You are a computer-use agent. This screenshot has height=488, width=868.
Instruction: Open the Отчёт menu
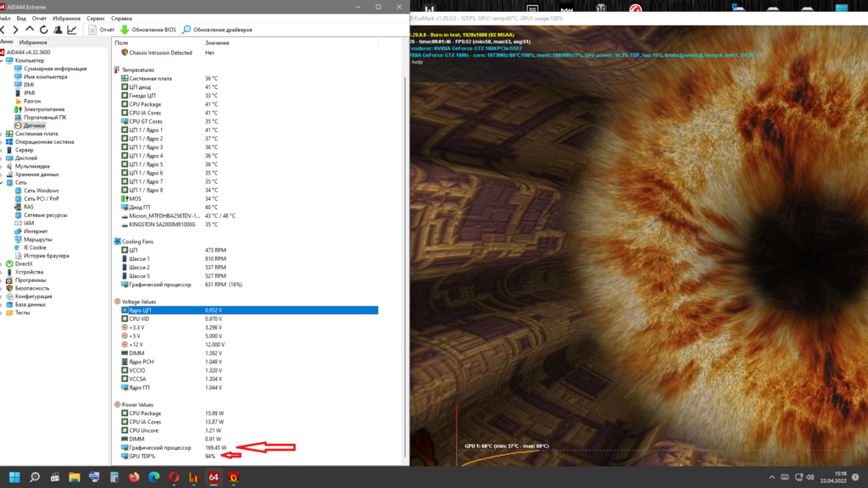pos(39,19)
